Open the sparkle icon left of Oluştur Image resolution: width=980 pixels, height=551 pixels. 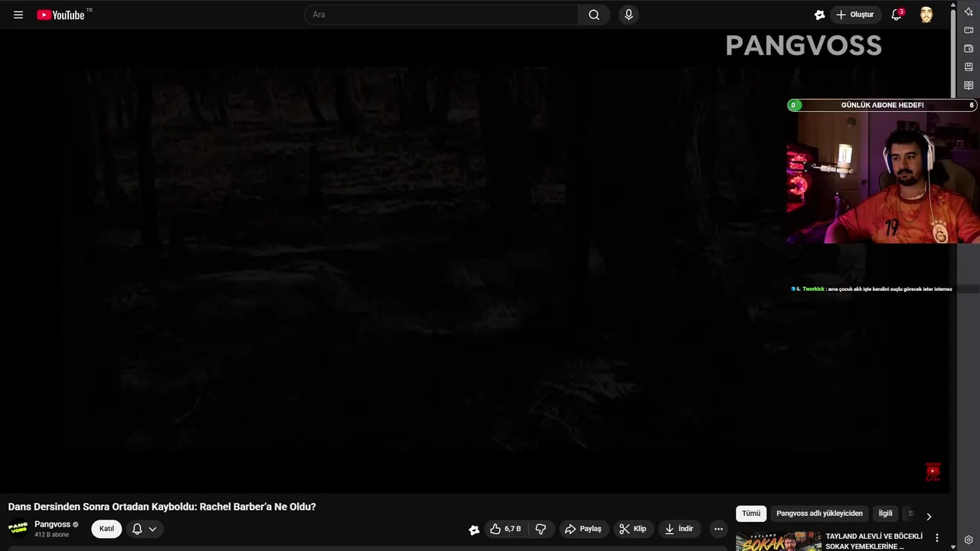819,15
